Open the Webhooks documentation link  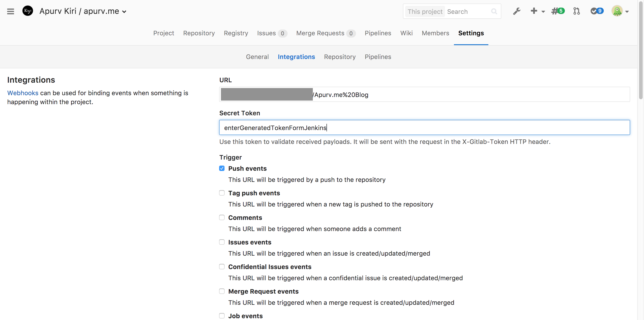click(x=23, y=93)
